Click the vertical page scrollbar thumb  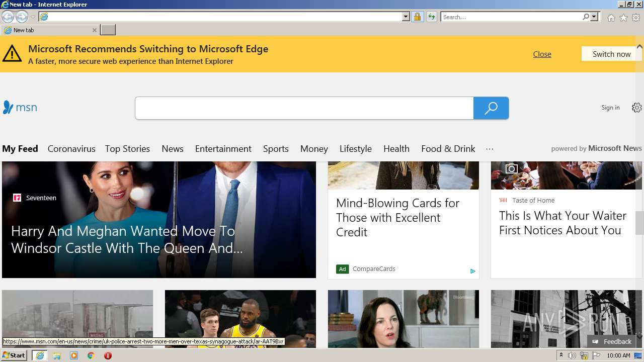click(x=639, y=223)
